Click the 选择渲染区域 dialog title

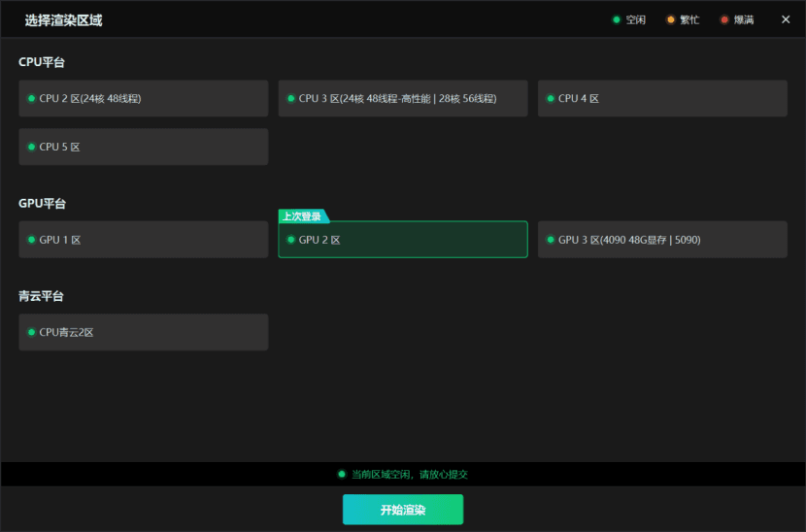pyautogui.click(x=63, y=20)
